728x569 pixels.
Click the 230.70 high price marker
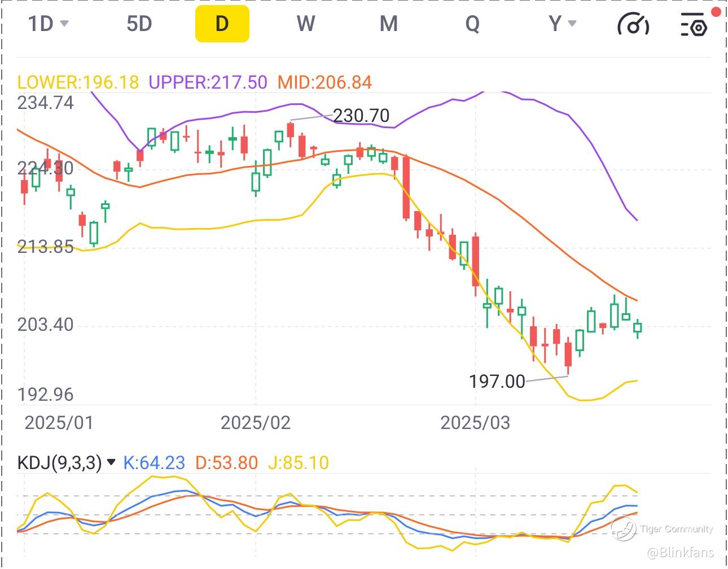tap(361, 116)
